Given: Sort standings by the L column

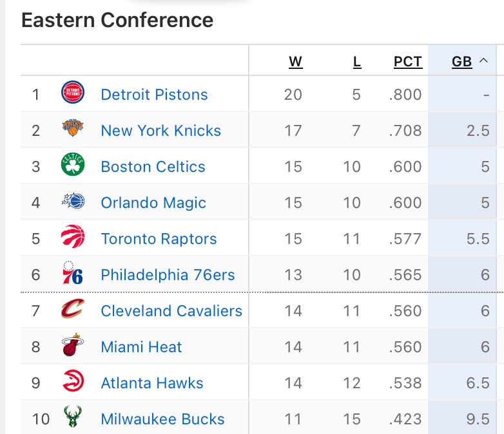Looking at the screenshot, I should tap(357, 62).
